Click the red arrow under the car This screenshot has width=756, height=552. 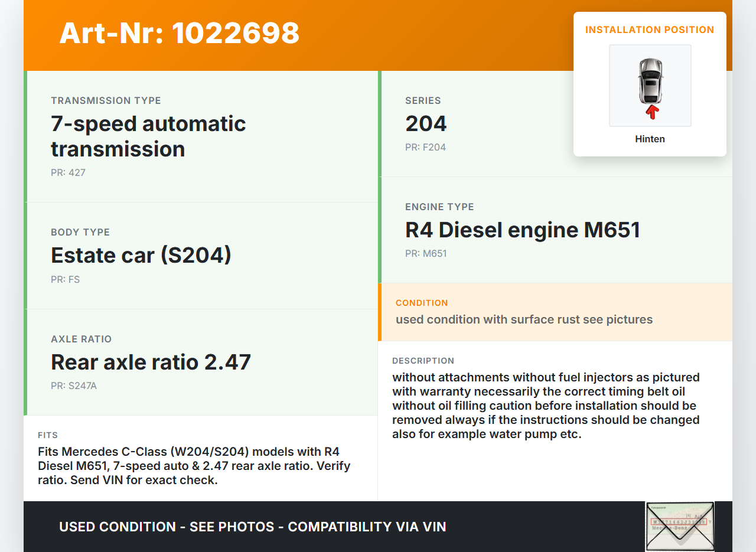click(x=651, y=112)
